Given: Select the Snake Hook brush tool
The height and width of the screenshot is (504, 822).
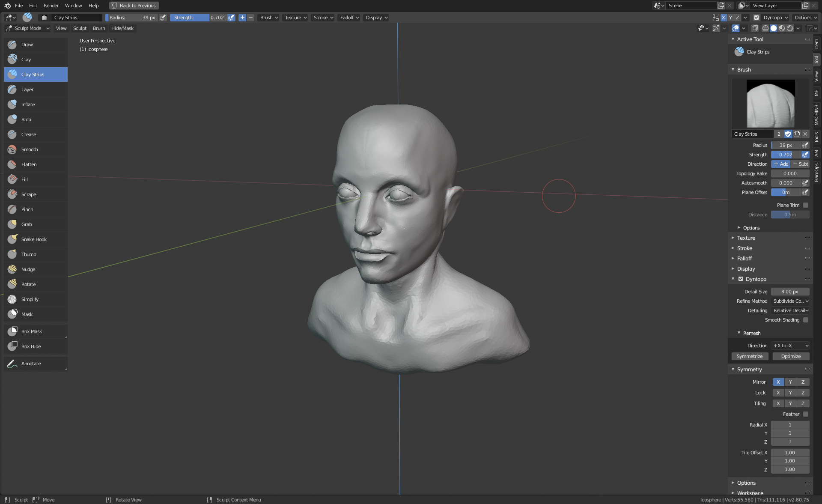Looking at the screenshot, I should (x=34, y=239).
